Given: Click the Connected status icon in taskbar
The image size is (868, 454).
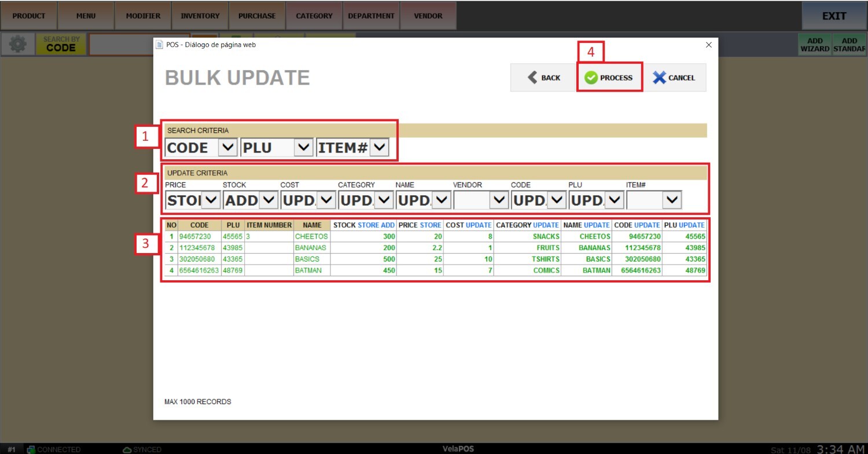Looking at the screenshot, I should 31,449.
